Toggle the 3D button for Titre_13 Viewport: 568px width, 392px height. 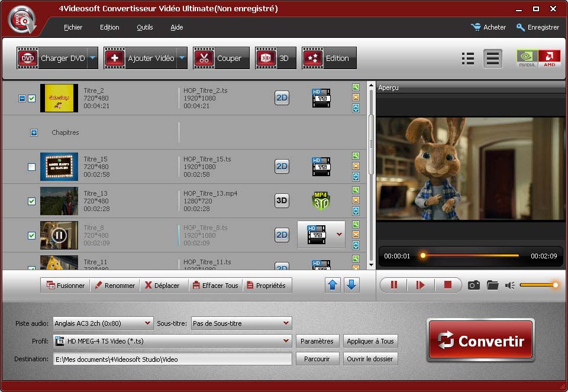point(282,200)
